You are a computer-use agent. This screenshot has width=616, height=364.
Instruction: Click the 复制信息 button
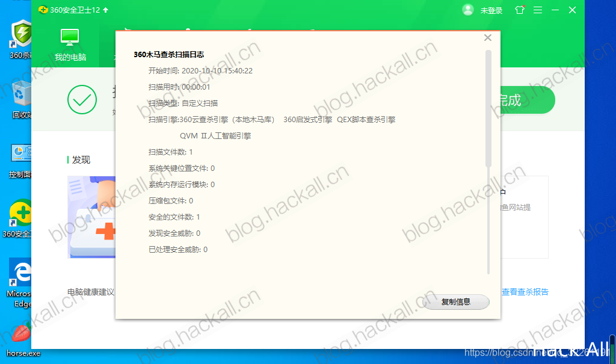click(x=456, y=302)
